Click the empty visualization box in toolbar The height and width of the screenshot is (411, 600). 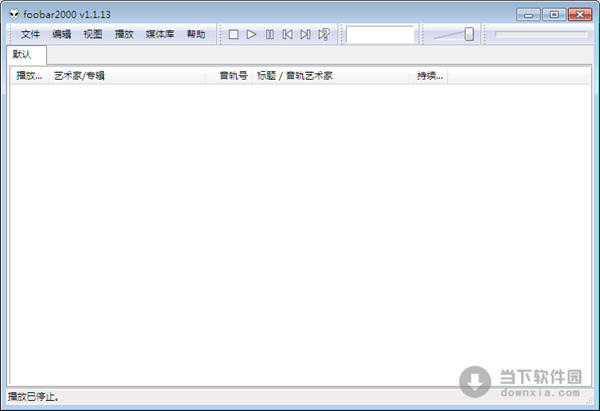pos(380,34)
